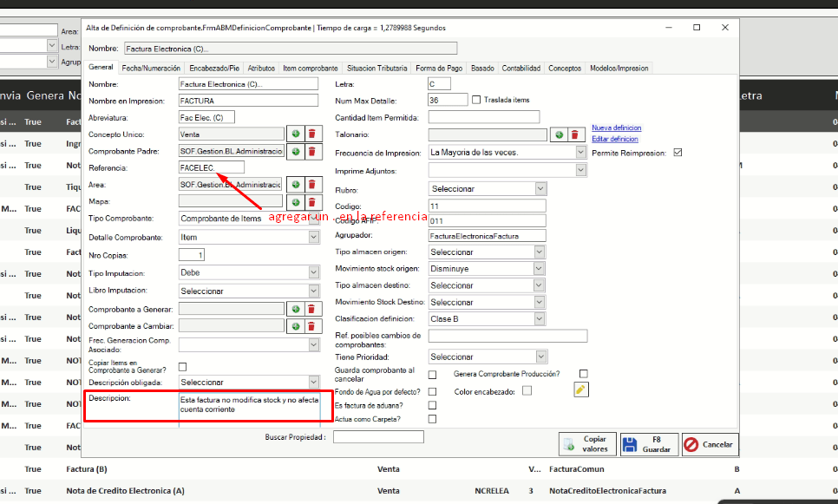This screenshot has height=504, width=838.
Task: Enable the Traslada items checkbox
Action: coord(476,100)
